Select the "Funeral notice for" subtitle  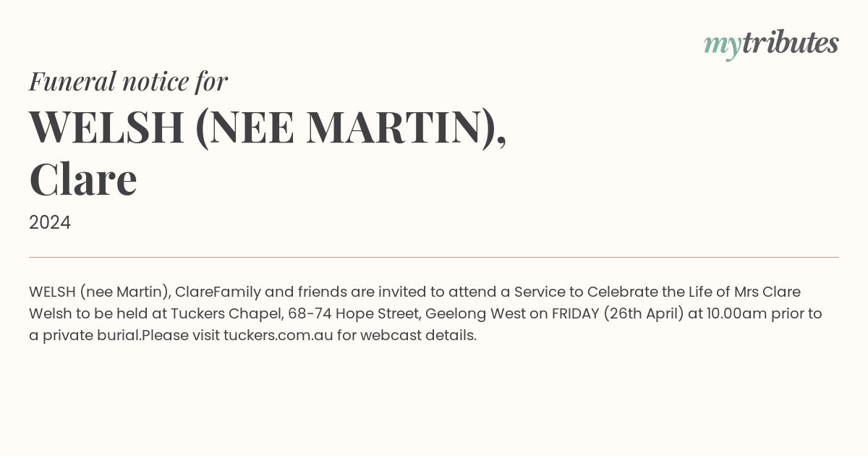click(x=128, y=81)
